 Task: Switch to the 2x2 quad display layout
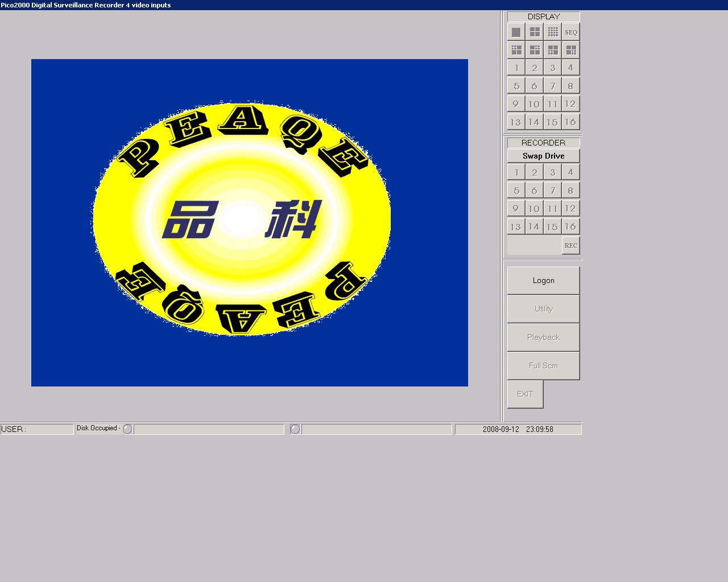tap(534, 32)
